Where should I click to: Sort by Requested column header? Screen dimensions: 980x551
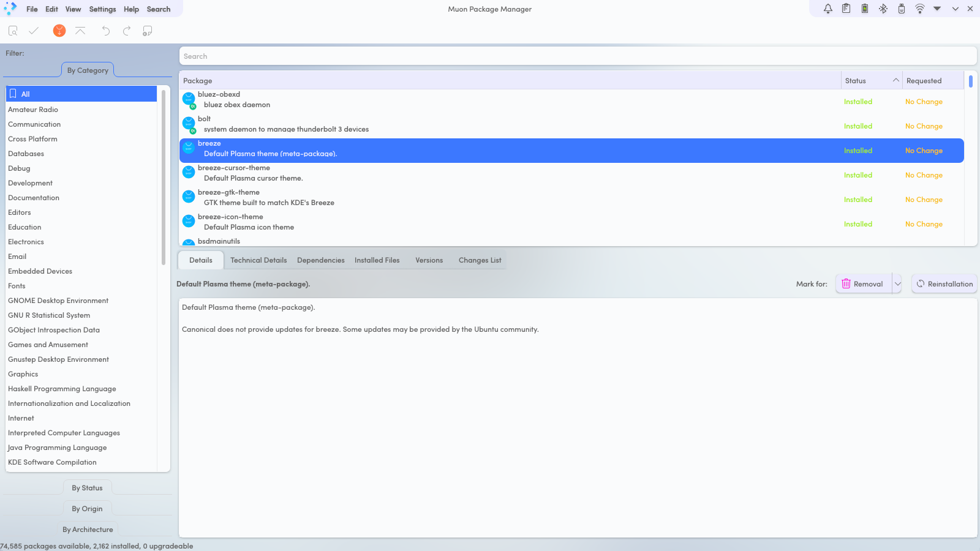point(933,81)
